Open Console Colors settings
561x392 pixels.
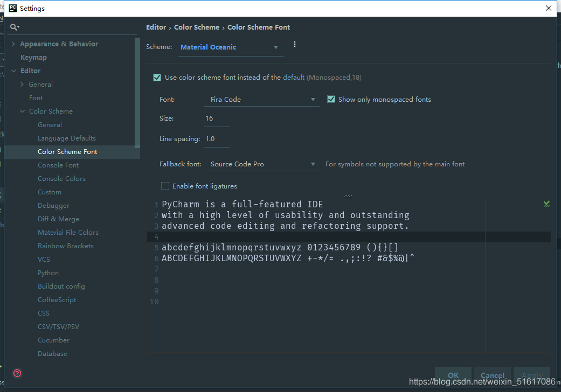click(61, 179)
